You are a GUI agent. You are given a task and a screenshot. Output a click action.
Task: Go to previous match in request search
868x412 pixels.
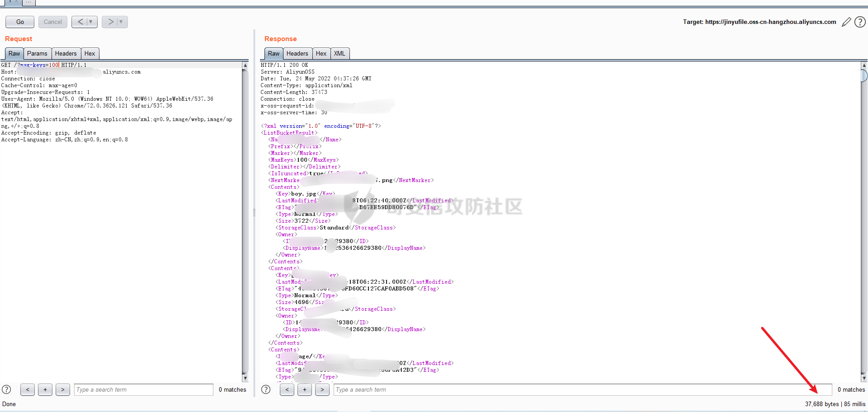pos(28,389)
